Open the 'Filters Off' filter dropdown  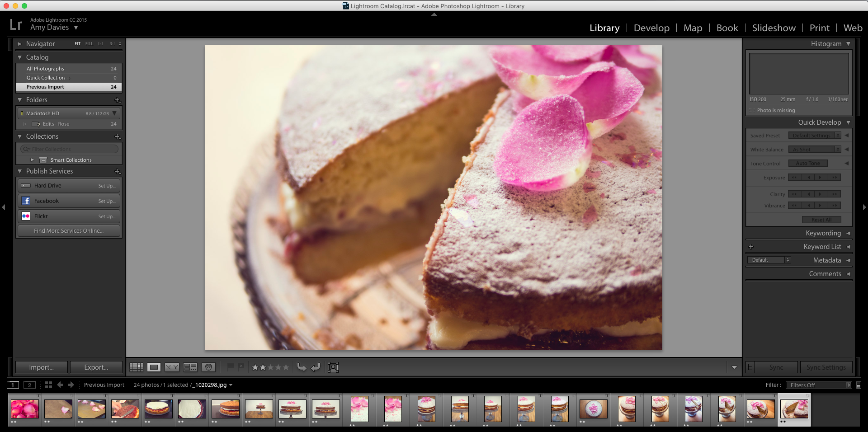(818, 385)
